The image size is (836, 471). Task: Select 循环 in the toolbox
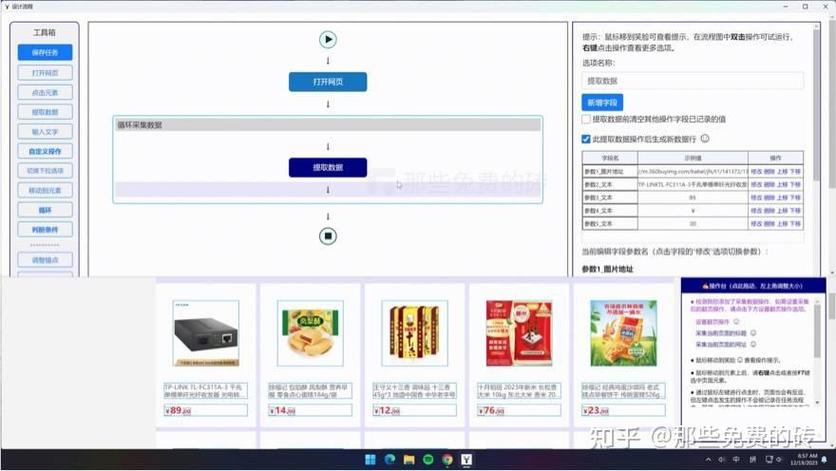pos(45,210)
